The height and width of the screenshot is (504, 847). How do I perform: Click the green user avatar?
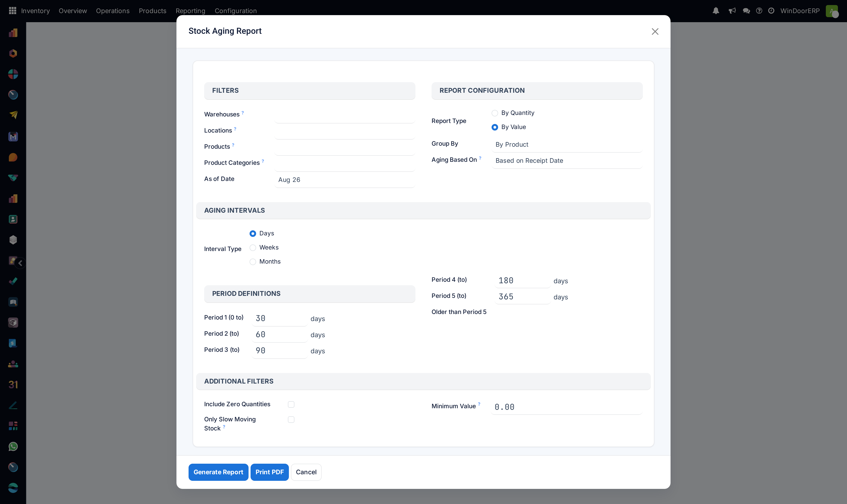832,11
